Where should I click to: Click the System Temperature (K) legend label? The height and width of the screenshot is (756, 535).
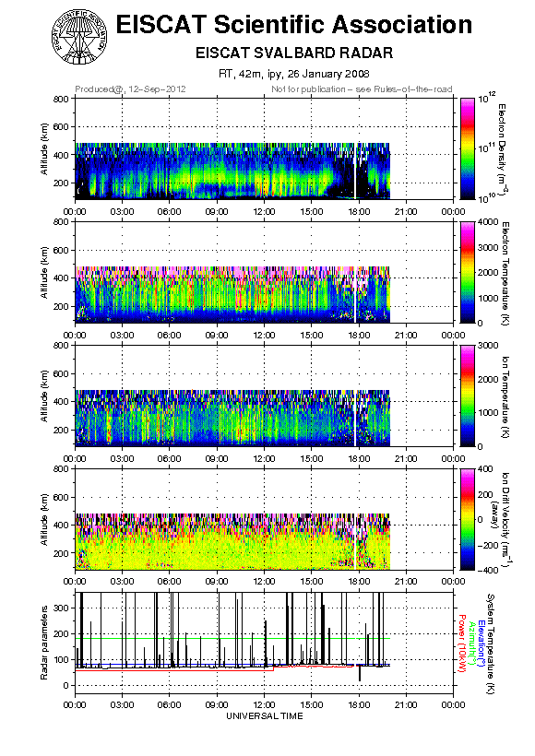(x=491, y=644)
